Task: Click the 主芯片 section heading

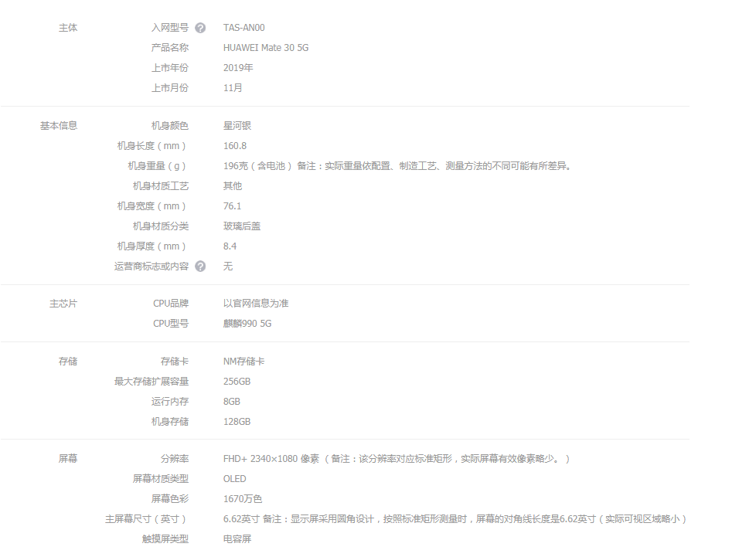Action: [63, 304]
